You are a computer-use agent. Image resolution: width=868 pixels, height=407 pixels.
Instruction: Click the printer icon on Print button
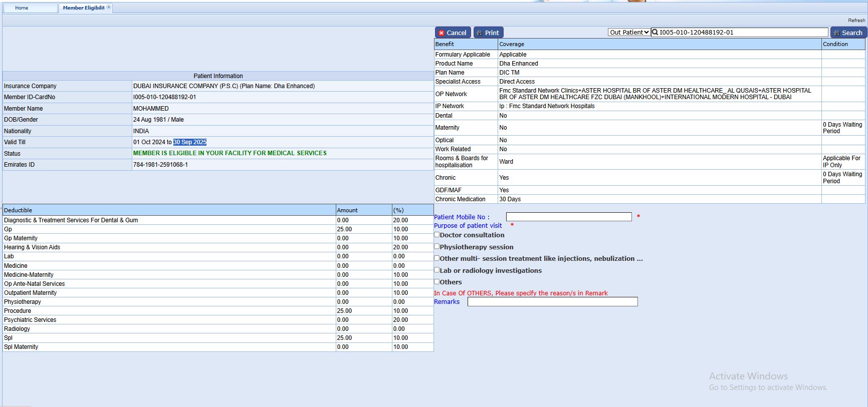click(x=480, y=33)
